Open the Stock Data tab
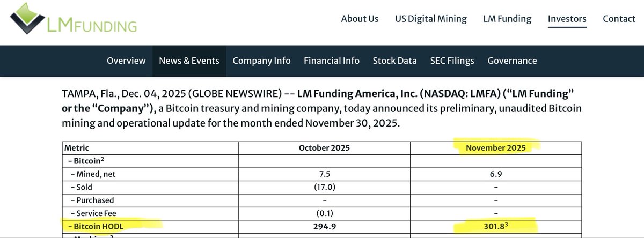644x238 pixels. pos(394,61)
